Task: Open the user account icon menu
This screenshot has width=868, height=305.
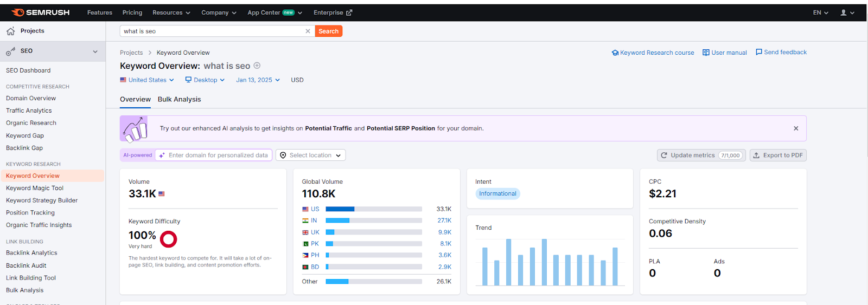Action: [x=847, y=12]
